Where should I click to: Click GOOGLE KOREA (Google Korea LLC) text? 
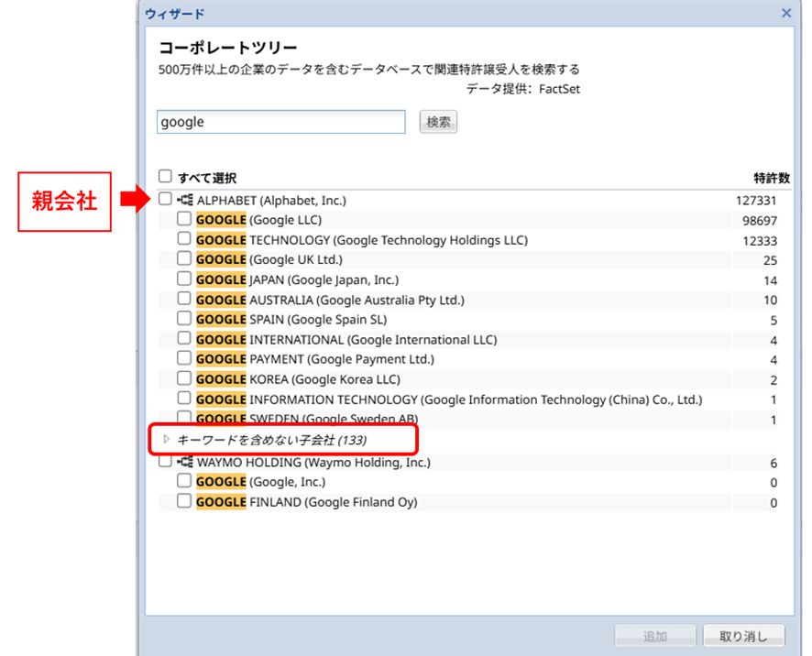click(298, 379)
